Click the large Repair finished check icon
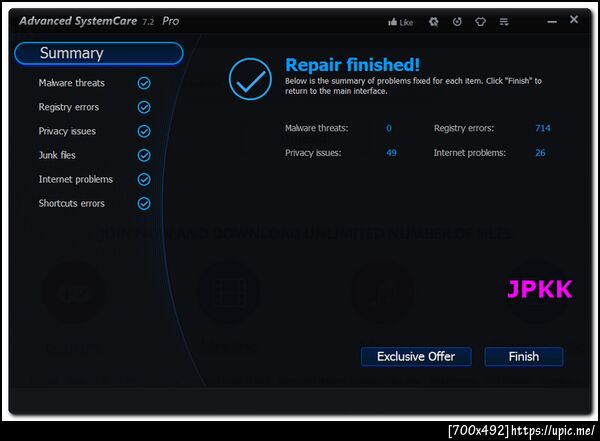 pos(250,79)
